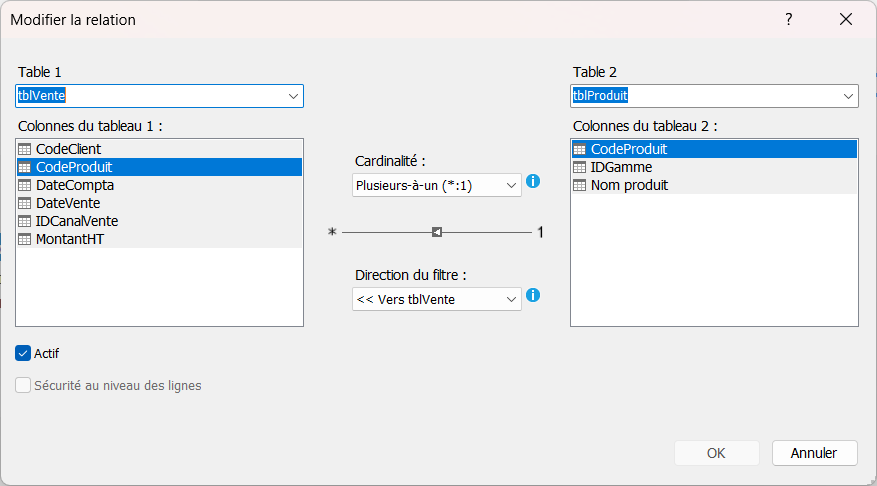The image size is (877, 486).
Task: Click the column icon next to CodeClient
Action: click(x=25, y=149)
